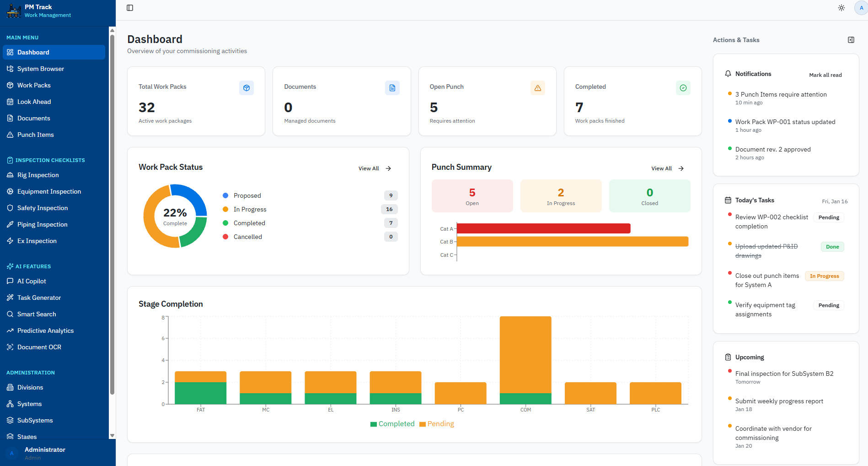Click the orange COM stage bar
Screen dimensions: 868x466
tap(525, 355)
